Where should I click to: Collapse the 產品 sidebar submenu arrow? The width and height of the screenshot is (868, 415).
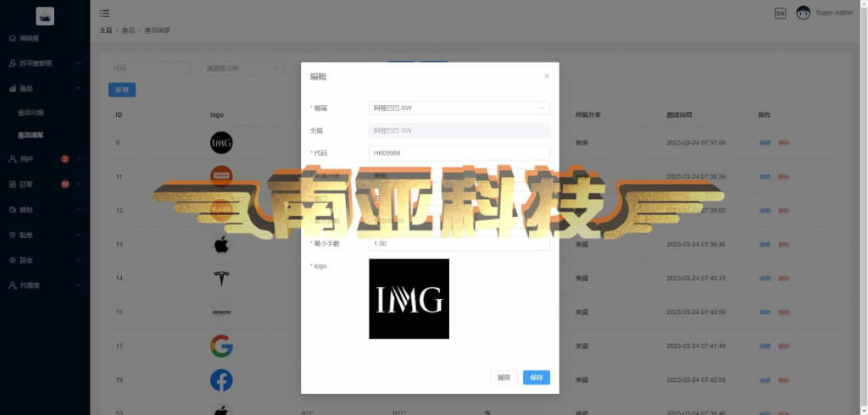pos(79,89)
